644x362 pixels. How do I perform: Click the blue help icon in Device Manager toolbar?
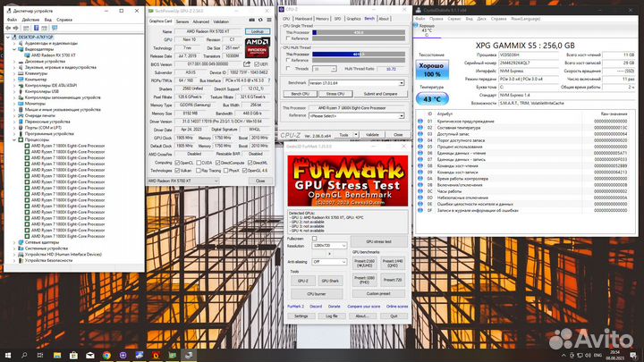coord(36,28)
